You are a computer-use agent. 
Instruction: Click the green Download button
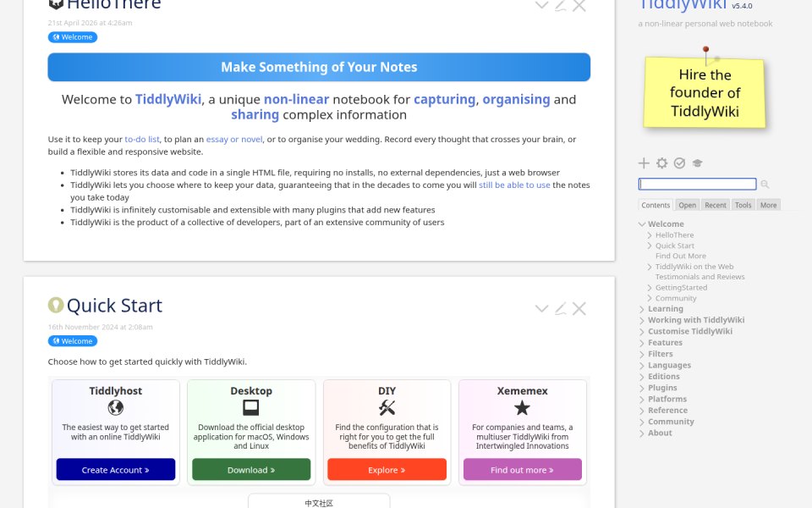pos(251,470)
